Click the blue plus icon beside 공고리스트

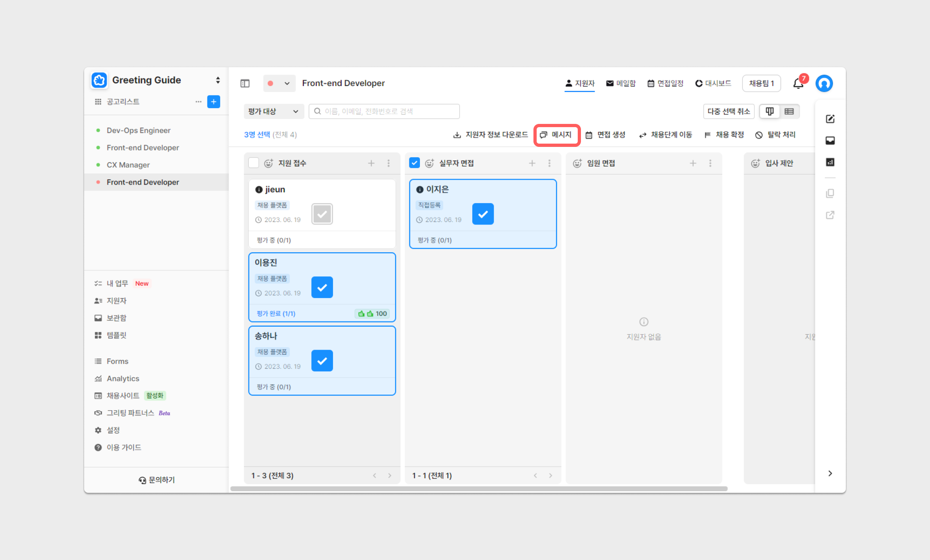coord(213,101)
